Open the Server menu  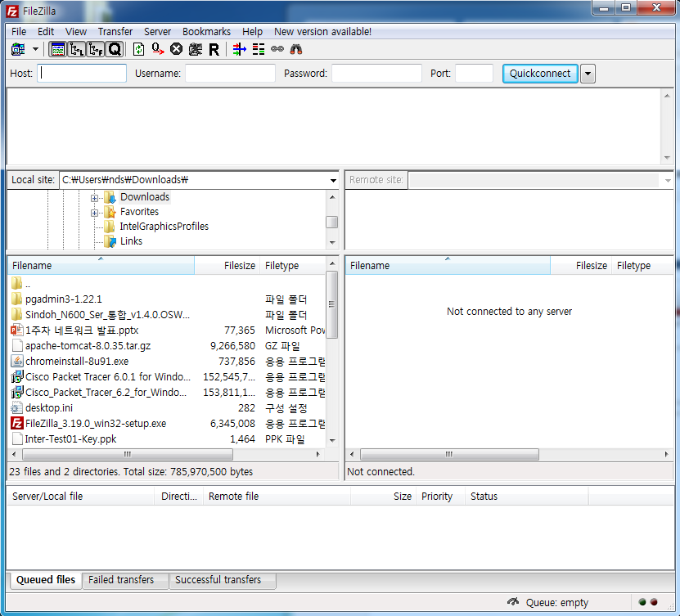[x=157, y=32]
